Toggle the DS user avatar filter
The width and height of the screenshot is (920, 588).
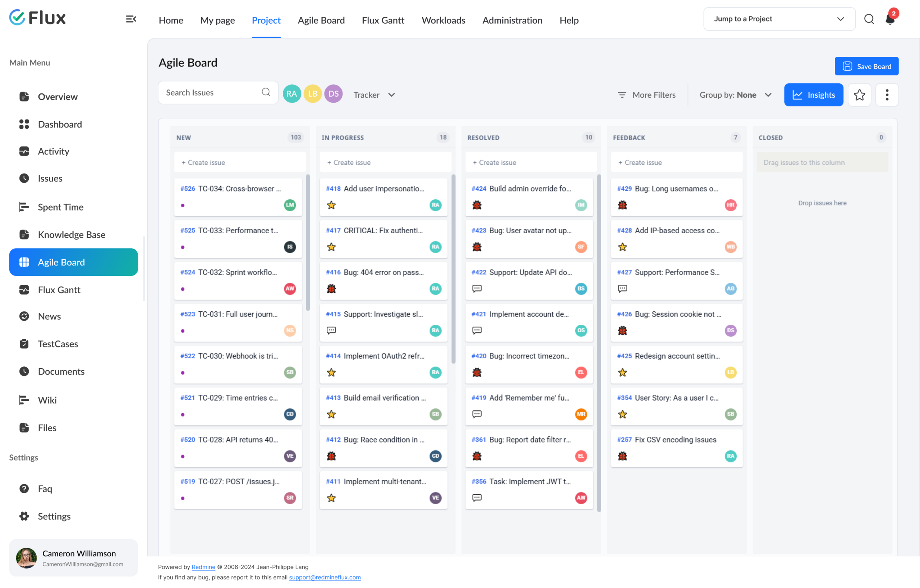point(333,94)
